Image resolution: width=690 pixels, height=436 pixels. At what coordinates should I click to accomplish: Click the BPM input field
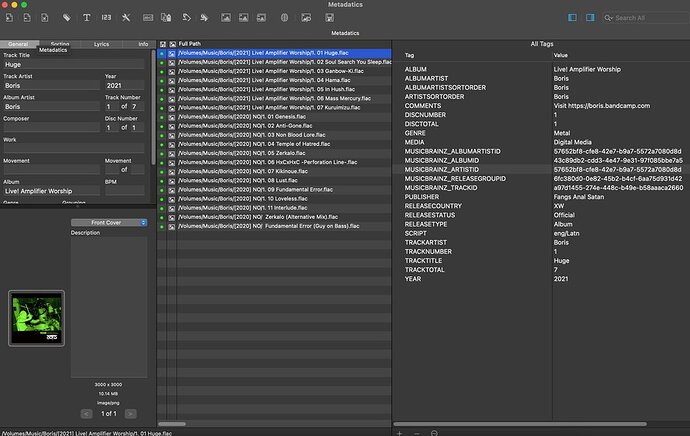pos(125,191)
